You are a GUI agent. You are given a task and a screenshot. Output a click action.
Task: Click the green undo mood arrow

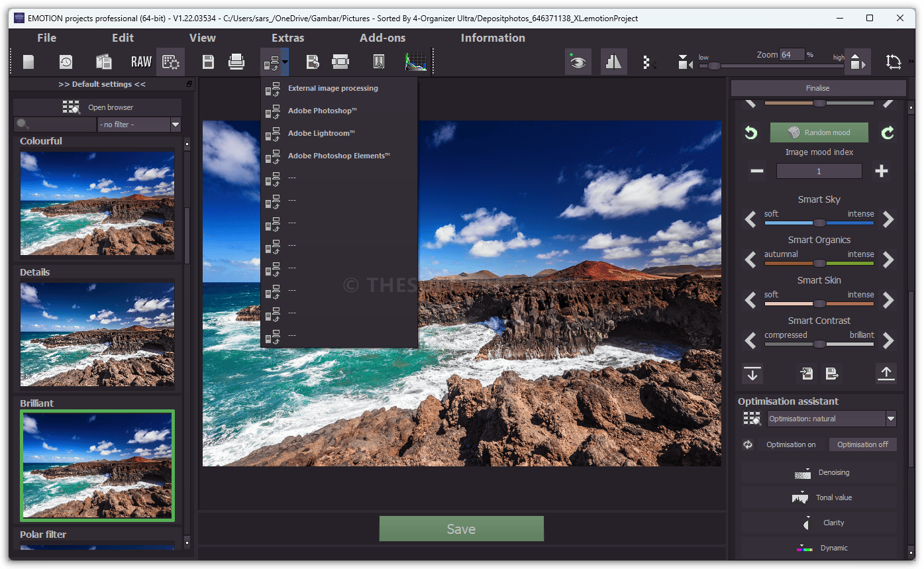750,133
